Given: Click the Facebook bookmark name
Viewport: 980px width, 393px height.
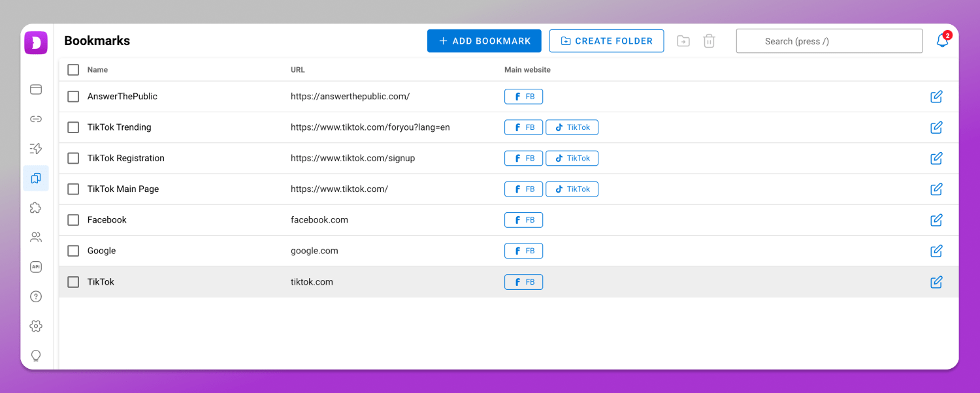Looking at the screenshot, I should 106,220.
